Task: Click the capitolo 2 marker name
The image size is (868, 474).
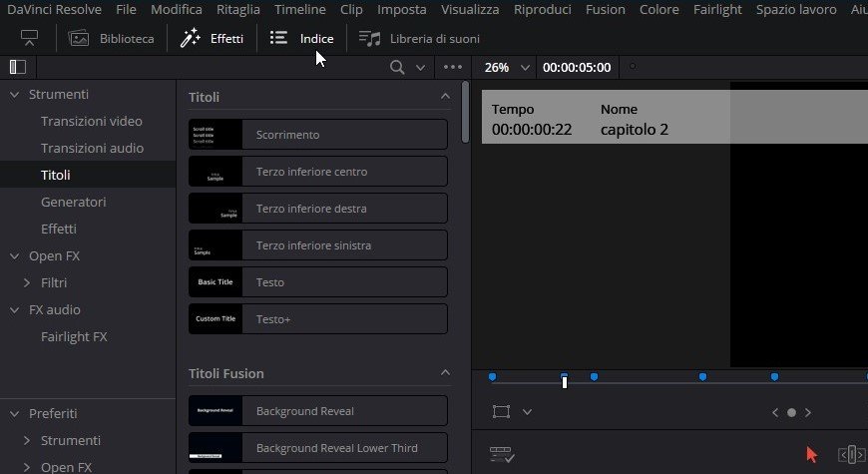Action: [634, 130]
